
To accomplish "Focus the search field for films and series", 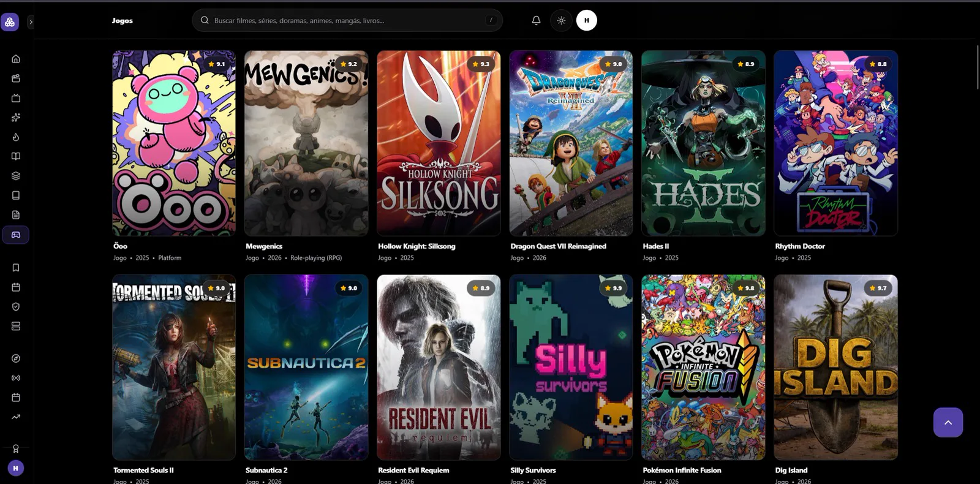I will (347, 20).
